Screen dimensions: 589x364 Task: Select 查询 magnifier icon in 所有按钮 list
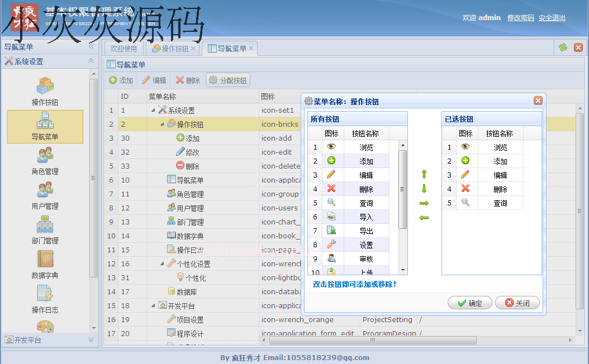[331, 202]
